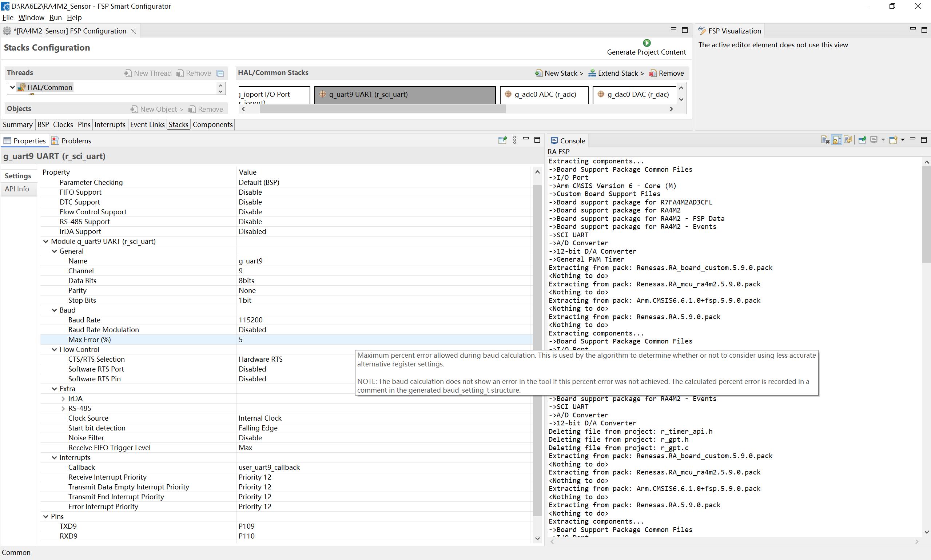Open the Properties view menu (three dots)
This screenshot has width=931, height=560.
click(514, 140)
